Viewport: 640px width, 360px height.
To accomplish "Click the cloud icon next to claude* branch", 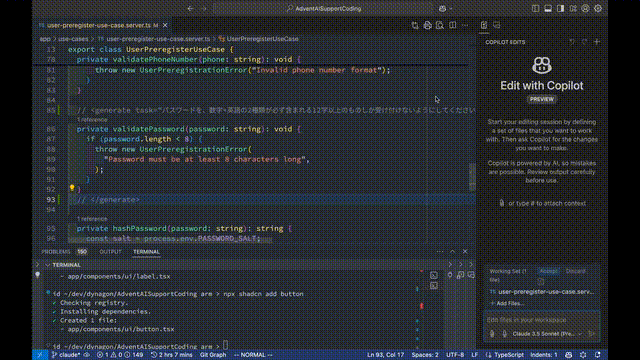I will click(x=87, y=355).
